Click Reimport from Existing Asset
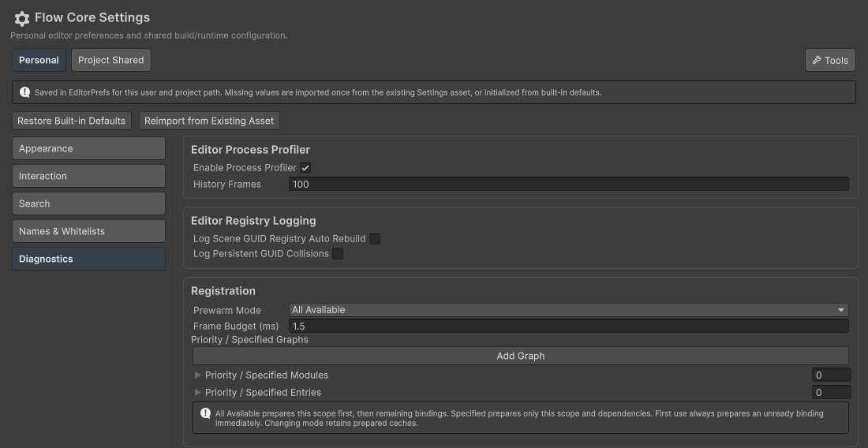 tap(209, 121)
